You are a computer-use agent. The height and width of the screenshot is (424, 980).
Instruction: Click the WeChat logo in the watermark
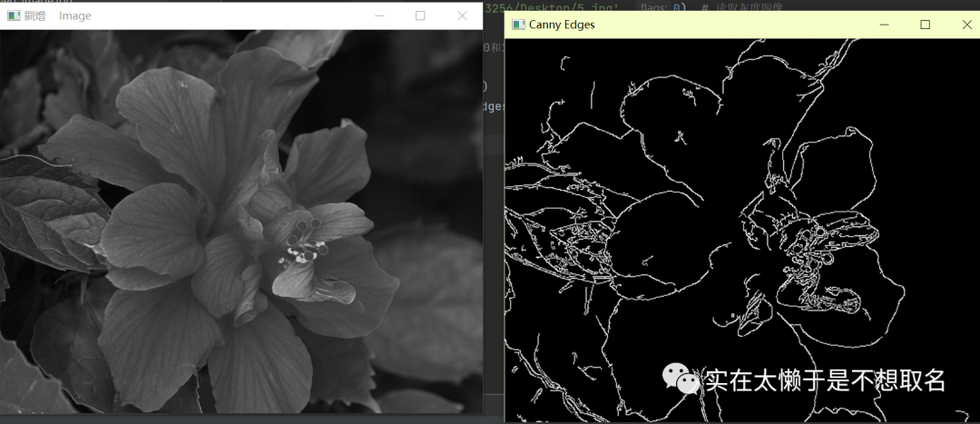point(681,378)
